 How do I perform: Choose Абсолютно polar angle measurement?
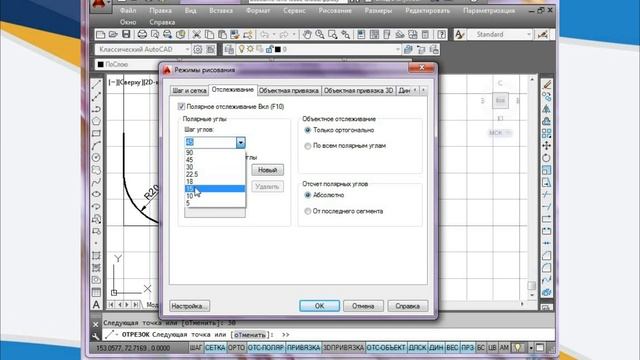308,195
